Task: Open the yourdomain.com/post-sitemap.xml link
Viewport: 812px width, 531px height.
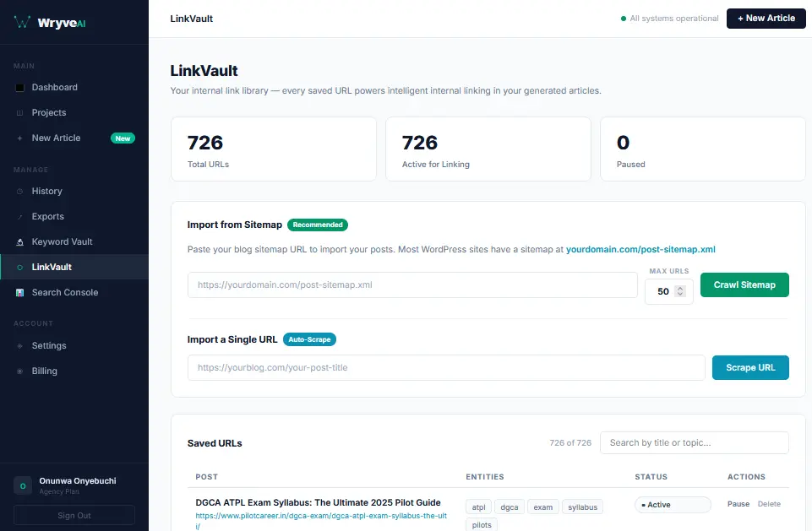Action: pyautogui.click(x=640, y=249)
